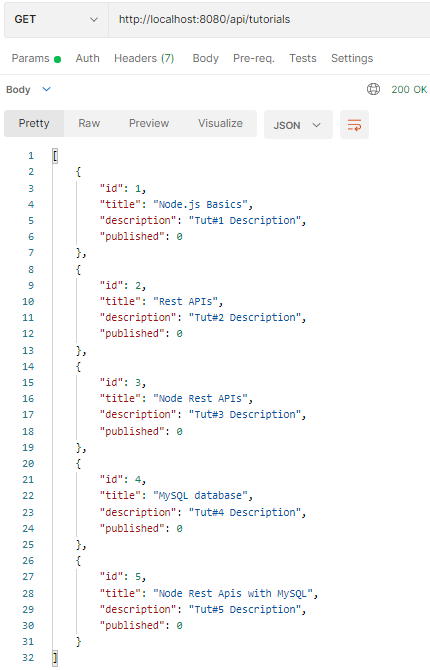This screenshot has height=670, width=430.
Task: Open the Pre-req. tab
Action: (254, 59)
